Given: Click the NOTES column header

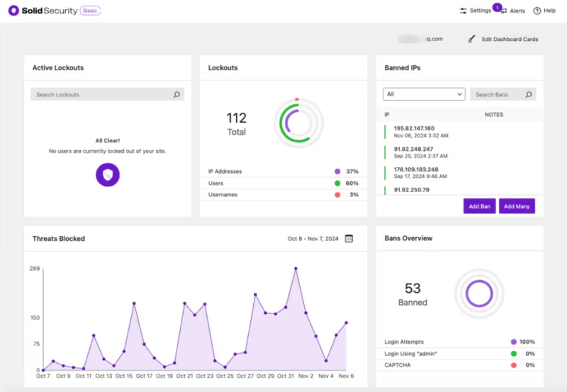Looking at the screenshot, I should pyautogui.click(x=494, y=115).
